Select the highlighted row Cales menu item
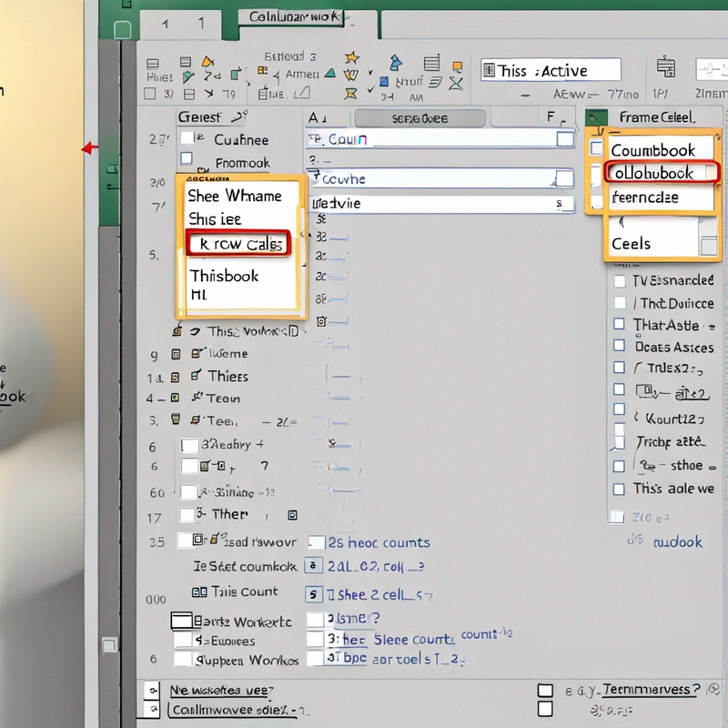The image size is (728, 728). [x=238, y=244]
